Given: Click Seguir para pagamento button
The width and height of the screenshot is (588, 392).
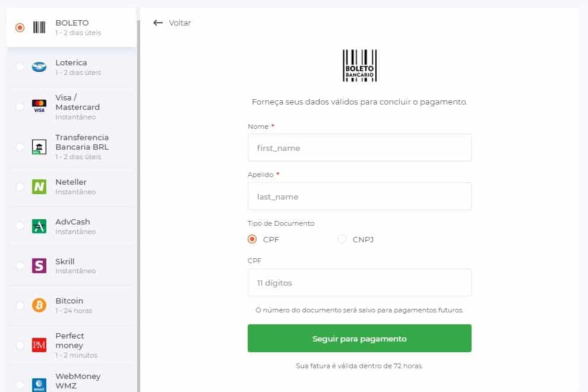Looking at the screenshot, I should [x=359, y=339].
